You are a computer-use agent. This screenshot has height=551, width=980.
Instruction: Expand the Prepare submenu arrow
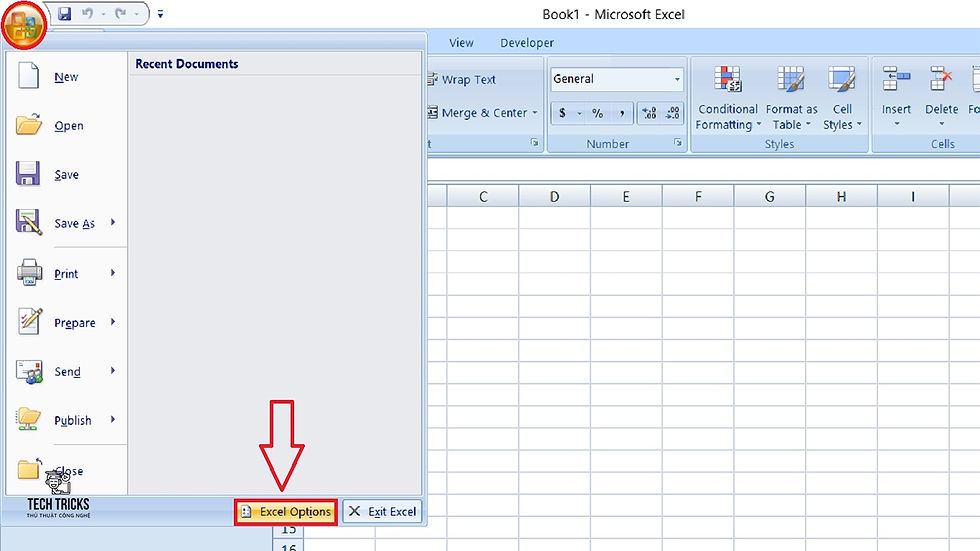pos(113,322)
